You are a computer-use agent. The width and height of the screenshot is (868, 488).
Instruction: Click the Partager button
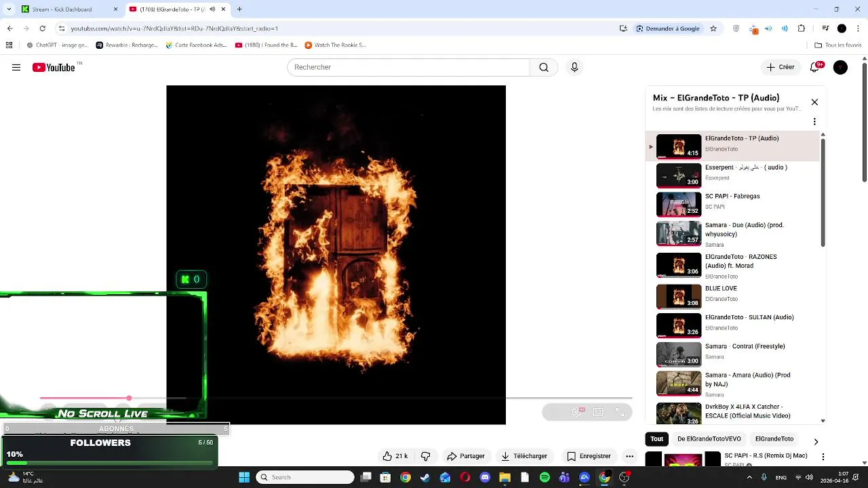[x=466, y=456]
